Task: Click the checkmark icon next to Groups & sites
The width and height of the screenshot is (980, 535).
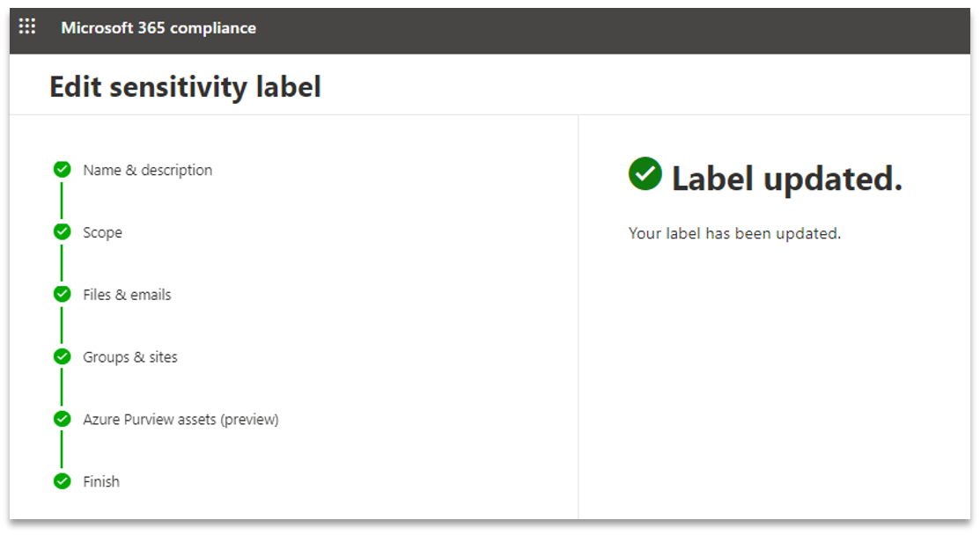Action: tap(61, 356)
